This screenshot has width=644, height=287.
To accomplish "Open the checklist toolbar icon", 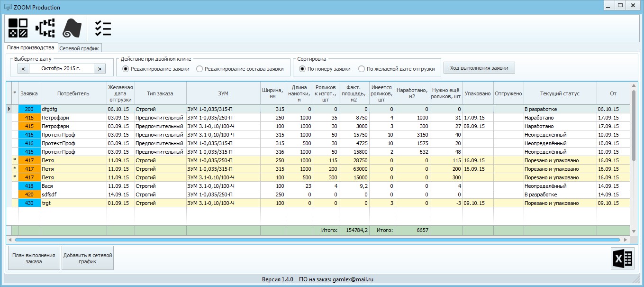I will (103, 28).
